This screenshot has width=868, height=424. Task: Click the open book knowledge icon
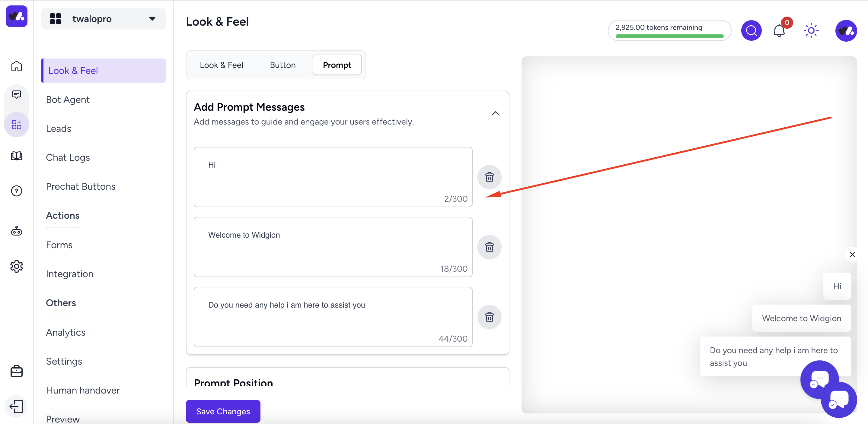point(16,156)
